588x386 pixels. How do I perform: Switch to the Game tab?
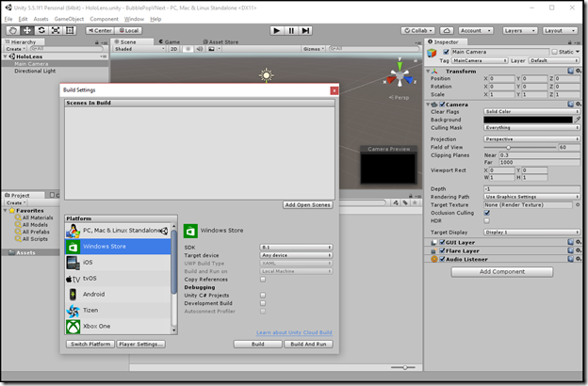point(170,42)
